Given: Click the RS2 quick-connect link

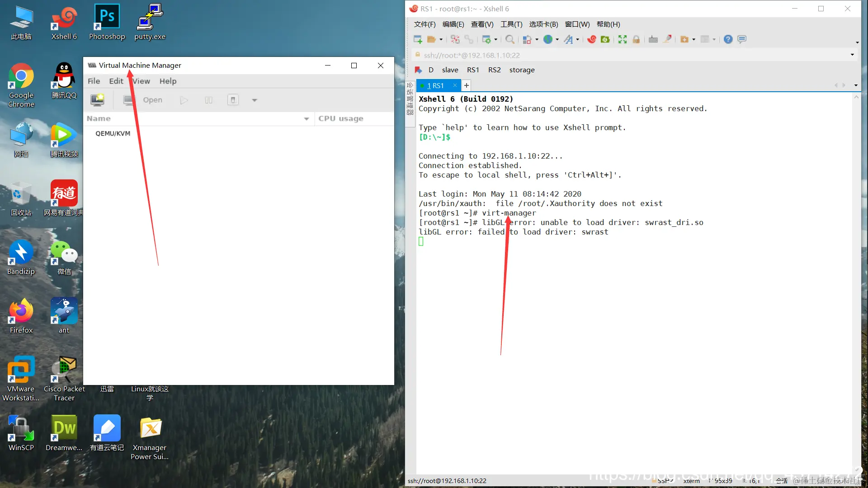Looking at the screenshot, I should (x=494, y=70).
